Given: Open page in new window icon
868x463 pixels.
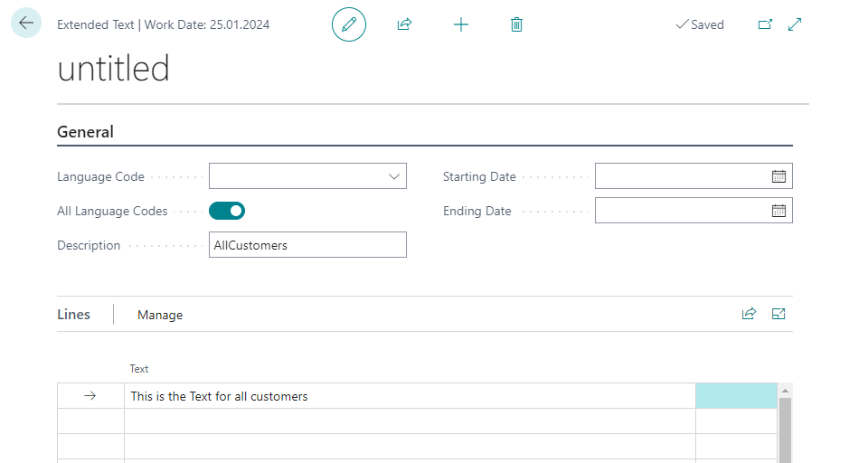Looking at the screenshot, I should coord(765,24).
